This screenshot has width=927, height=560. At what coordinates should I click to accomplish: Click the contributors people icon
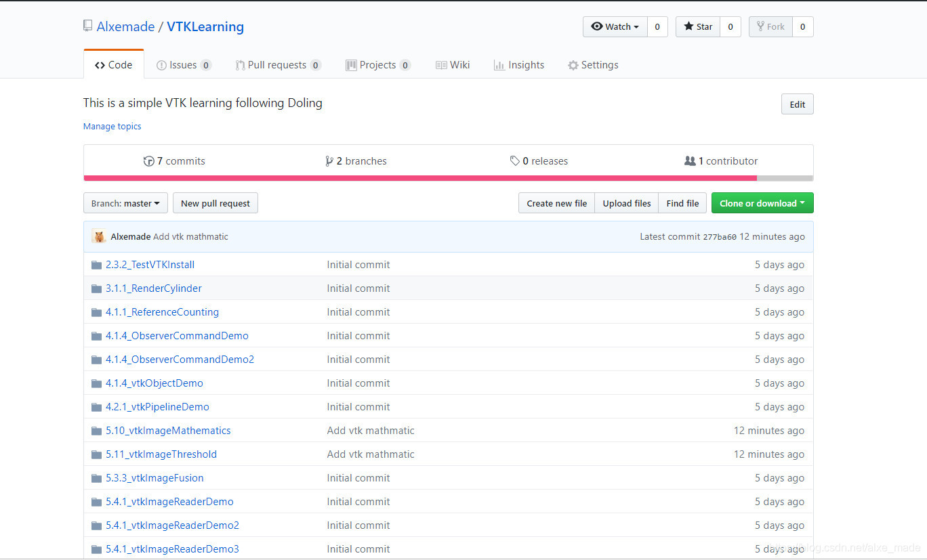[x=690, y=161]
